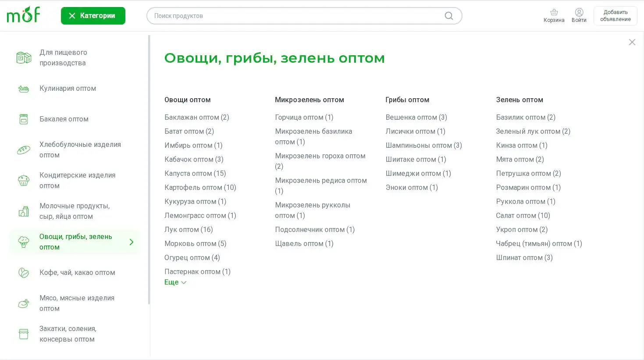This screenshot has height=360, width=644.
Task: Click the Для пищевого производства icon
Action: [x=24, y=57]
